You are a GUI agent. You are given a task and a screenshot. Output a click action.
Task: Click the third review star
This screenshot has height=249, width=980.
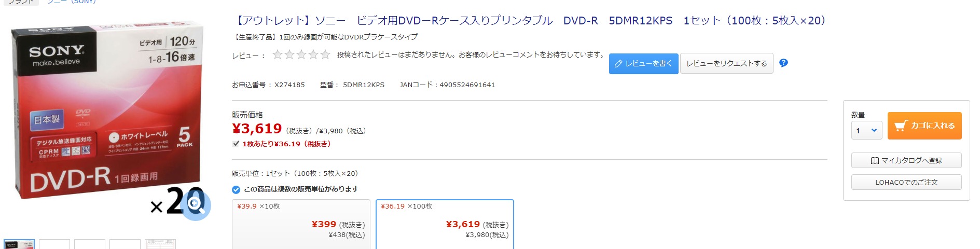tap(301, 54)
